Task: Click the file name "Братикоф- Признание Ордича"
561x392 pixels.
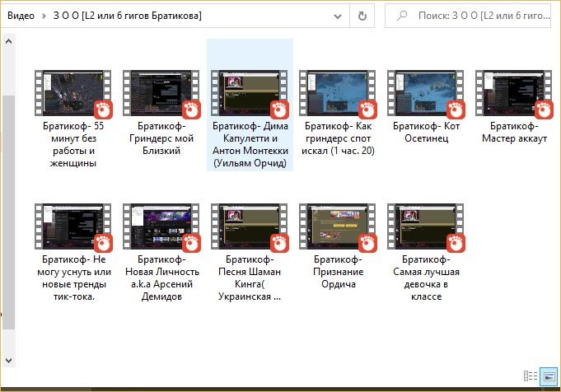Action: point(338,272)
